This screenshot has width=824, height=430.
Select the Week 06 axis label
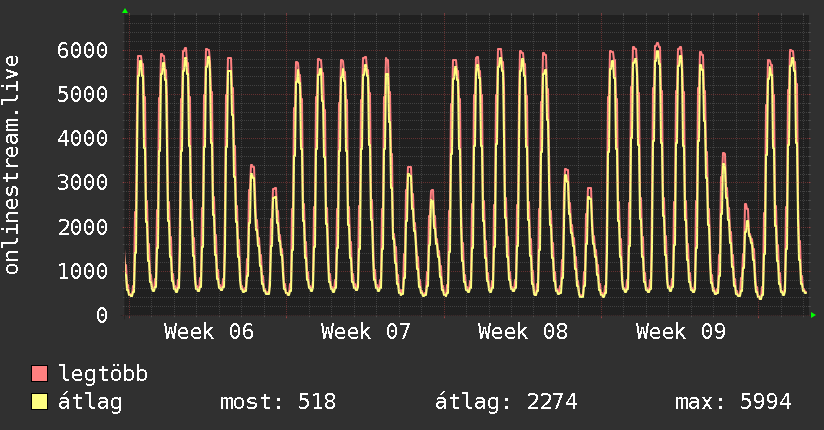pyautogui.click(x=209, y=332)
